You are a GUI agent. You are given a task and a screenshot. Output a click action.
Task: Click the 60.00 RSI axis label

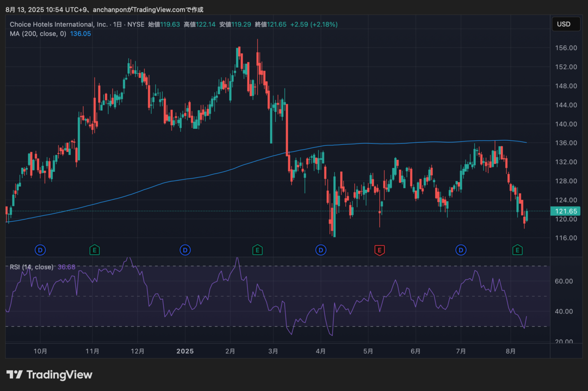pos(563,281)
